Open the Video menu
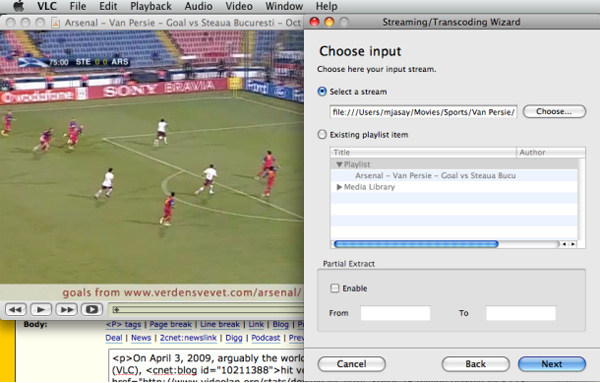The image size is (600, 383). (239, 6)
